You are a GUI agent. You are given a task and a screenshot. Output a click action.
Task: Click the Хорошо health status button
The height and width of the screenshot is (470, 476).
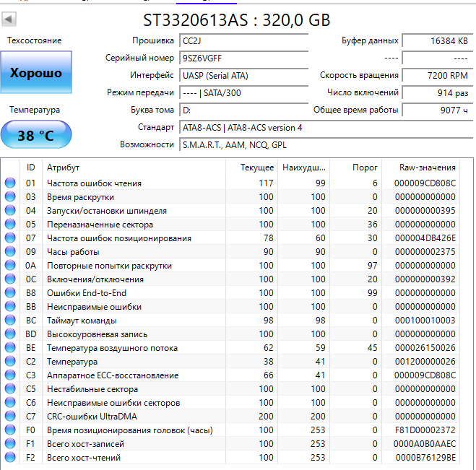click(x=36, y=72)
